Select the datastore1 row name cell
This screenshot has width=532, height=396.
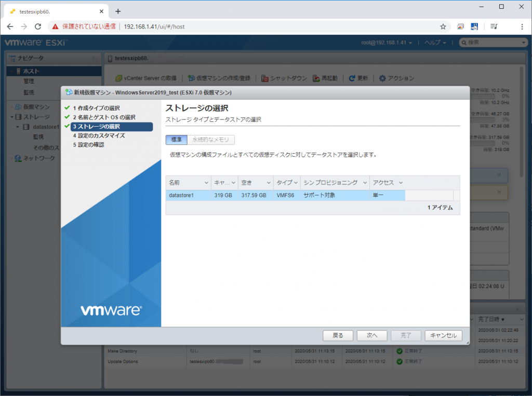tap(188, 195)
